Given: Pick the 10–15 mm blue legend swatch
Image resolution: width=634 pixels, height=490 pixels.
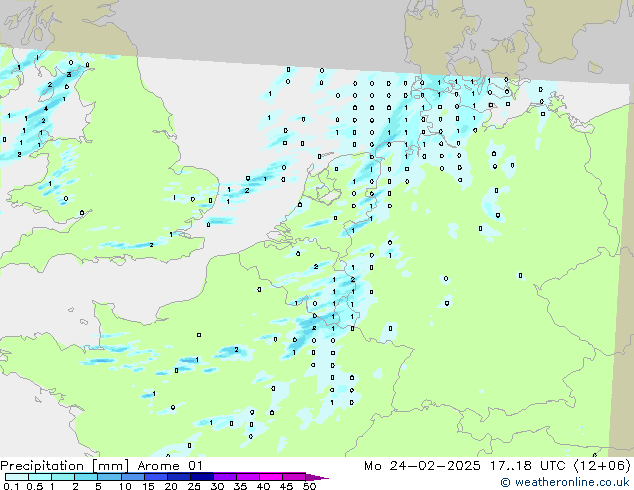Looking at the screenshot, I should 132,477.
